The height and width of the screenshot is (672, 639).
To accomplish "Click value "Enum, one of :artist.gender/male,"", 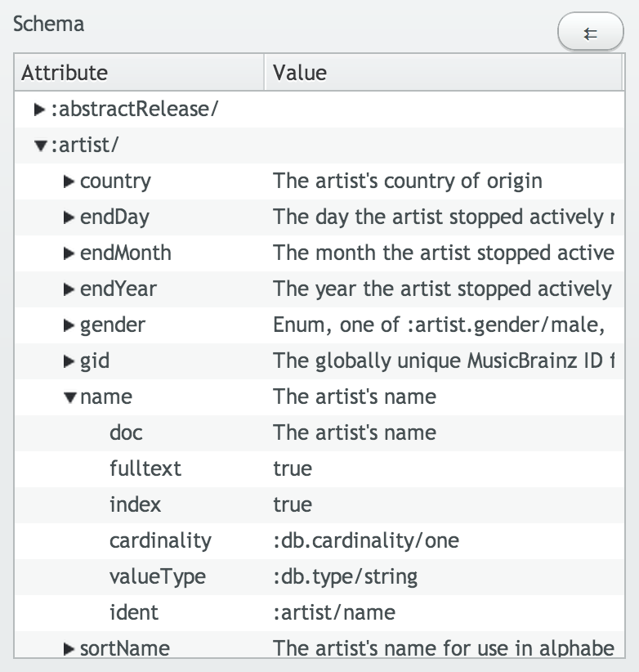I will (439, 325).
